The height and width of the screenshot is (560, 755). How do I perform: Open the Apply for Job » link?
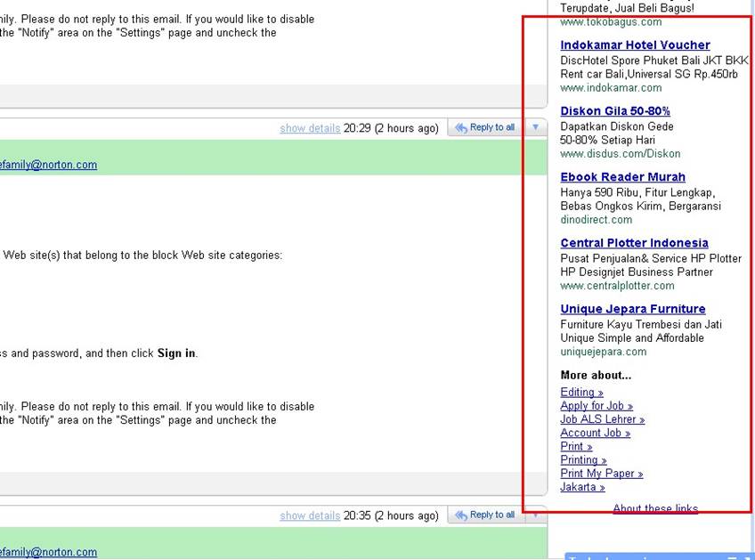[597, 406]
